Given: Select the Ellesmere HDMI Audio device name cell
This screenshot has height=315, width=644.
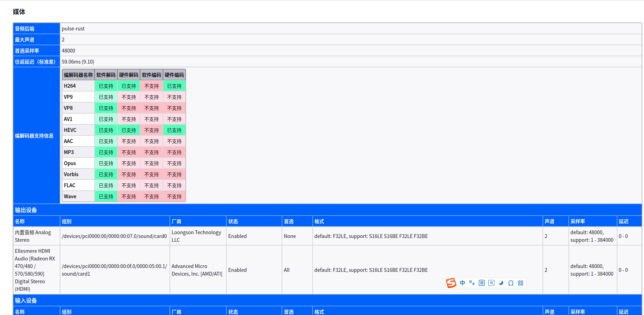Looking at the screenshot, I should (36, 270).
